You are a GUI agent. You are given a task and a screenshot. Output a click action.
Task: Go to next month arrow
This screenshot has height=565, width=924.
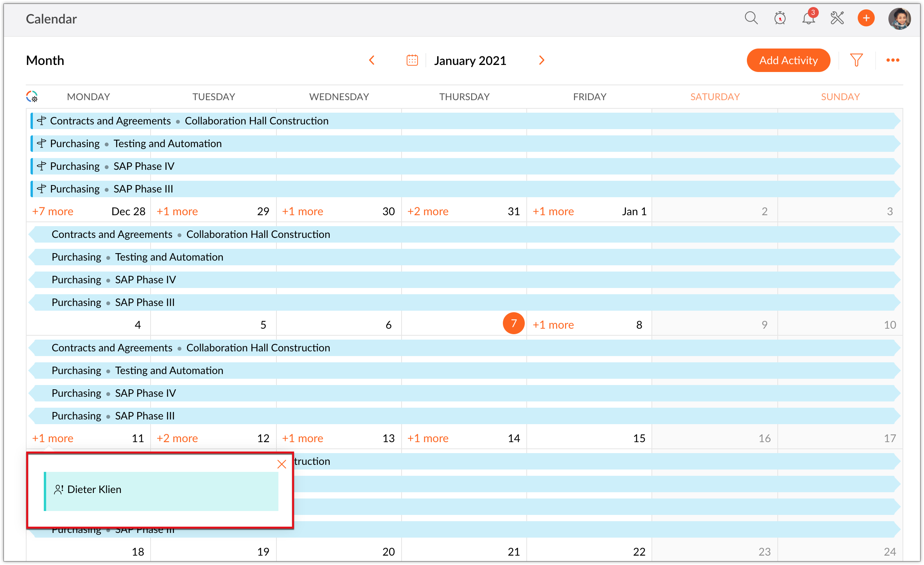pos(542,60)
